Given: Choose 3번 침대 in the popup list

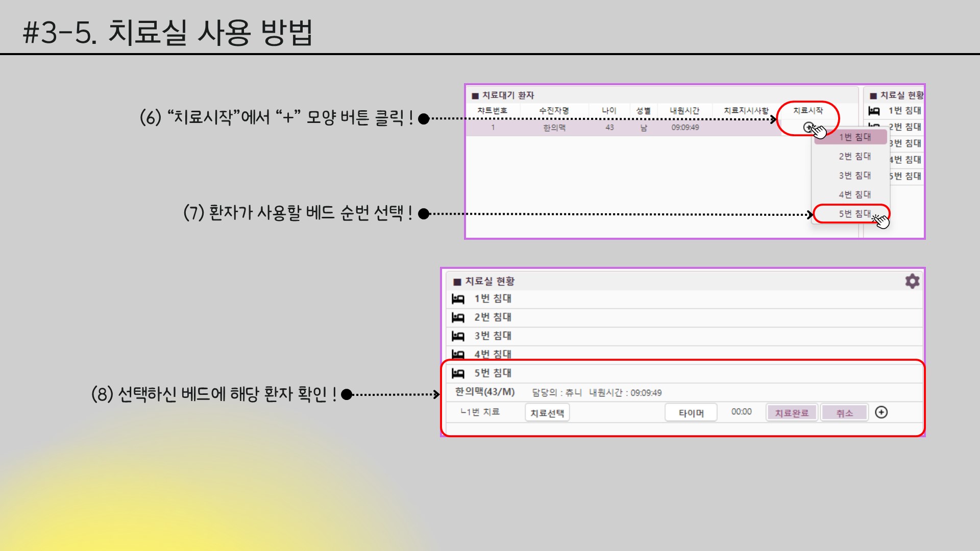Looking at the screenshot, I should click(854, 176).
